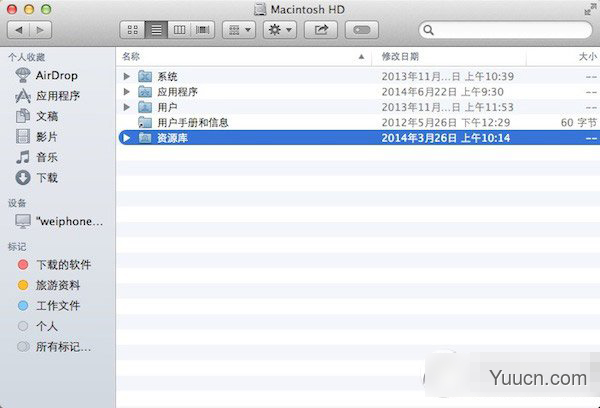
Task: Toggle sort direction arrow in 名称 header
Action: click(361, 57)
